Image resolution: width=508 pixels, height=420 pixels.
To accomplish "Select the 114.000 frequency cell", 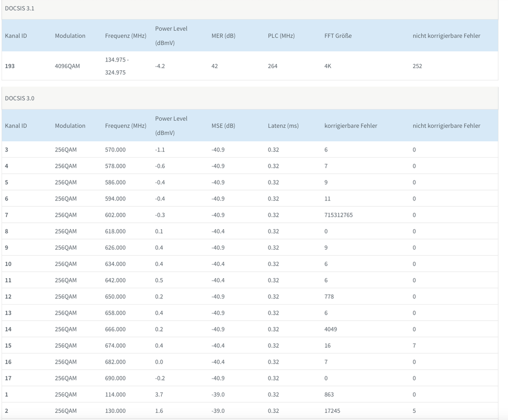I will [115, 395].
